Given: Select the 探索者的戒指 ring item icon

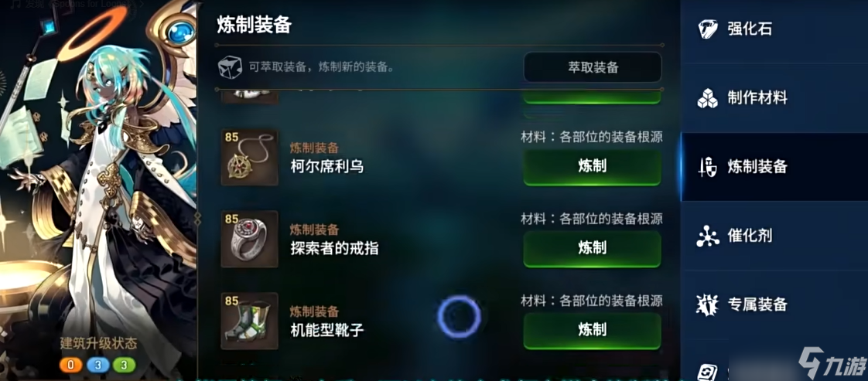Looking at the screenshot, I should (x=249, y=239).
